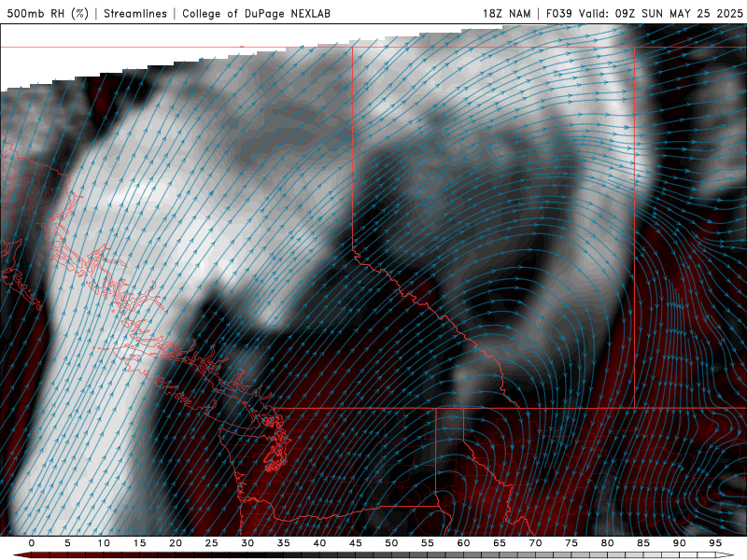
Task: Click the '30' value on the color scale
Action: (x=247, y=543)
